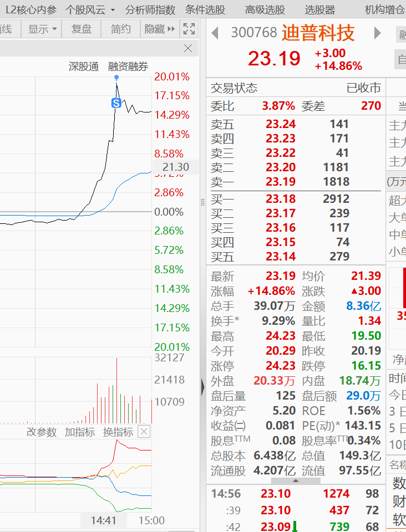This screenshot has width=406, height=532.
Task: Click the 金额 value 8.36亿
Action: pos(363,306)
